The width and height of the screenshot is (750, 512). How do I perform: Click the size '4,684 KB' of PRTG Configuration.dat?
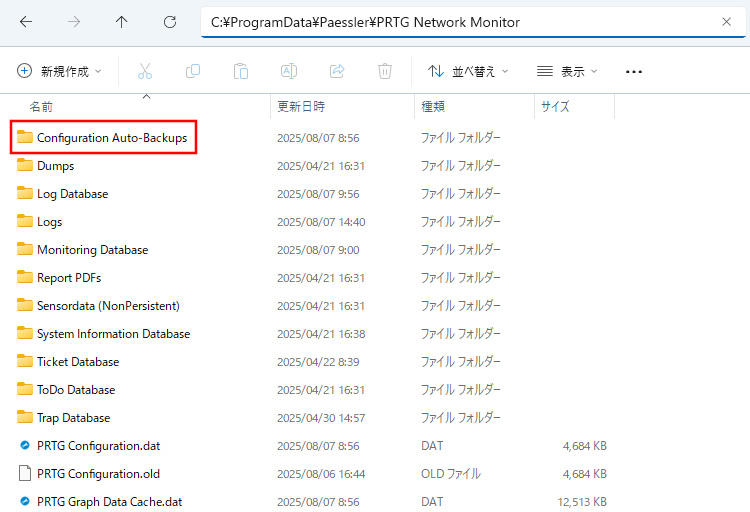[x=585, y=445]
